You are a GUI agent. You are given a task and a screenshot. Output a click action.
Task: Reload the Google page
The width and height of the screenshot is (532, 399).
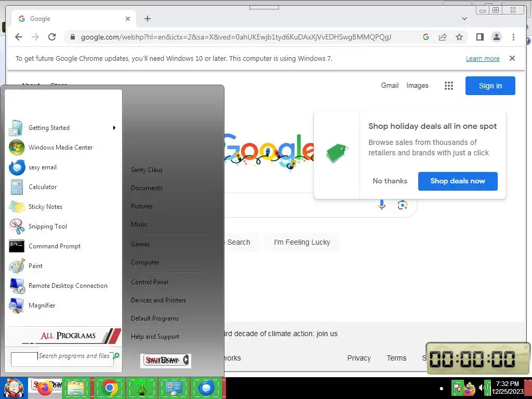coord(52,37)
